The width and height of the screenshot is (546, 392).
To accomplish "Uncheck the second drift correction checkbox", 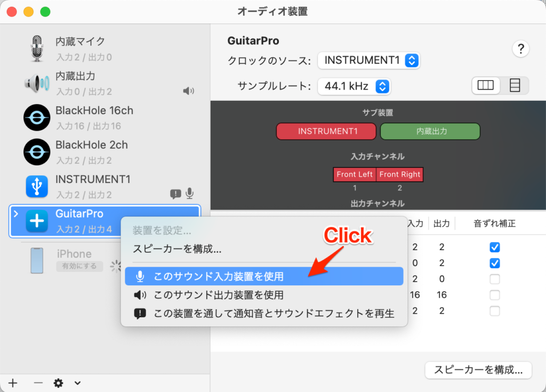I will pos(495,263).
